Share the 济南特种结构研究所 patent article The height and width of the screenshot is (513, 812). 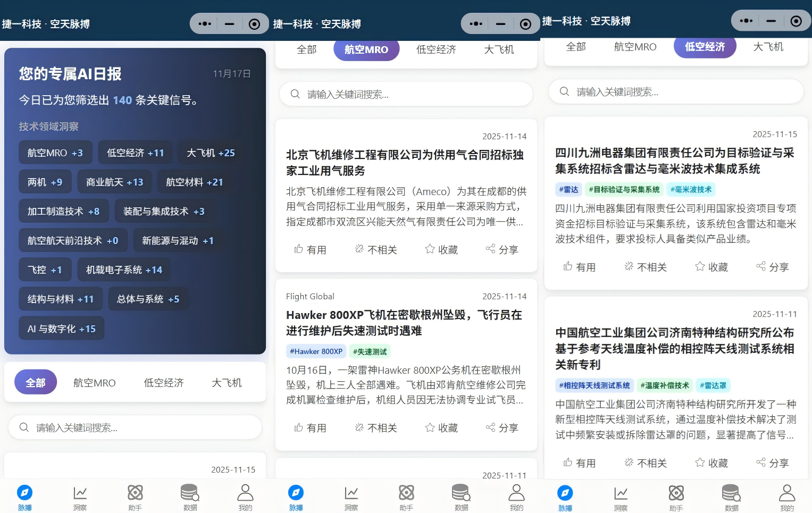773,463
